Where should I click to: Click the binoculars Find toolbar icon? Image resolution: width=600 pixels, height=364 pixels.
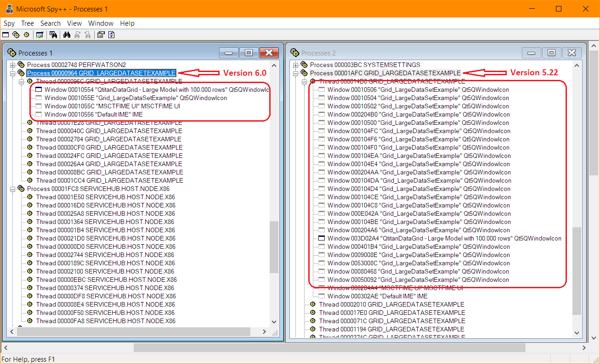pos(67,34)
